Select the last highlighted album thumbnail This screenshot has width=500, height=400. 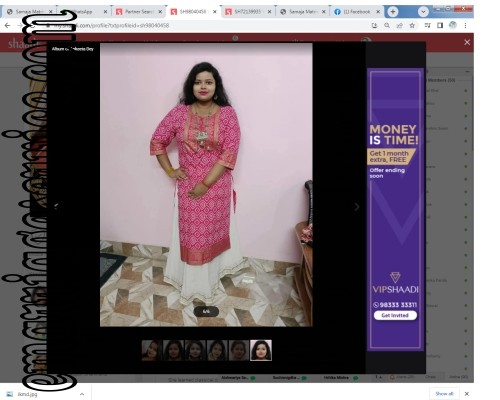[261, 350]
